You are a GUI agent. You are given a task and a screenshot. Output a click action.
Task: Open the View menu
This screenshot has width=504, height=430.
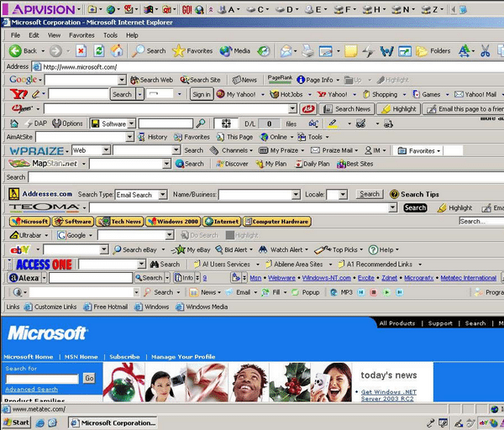tap(54, 35)
